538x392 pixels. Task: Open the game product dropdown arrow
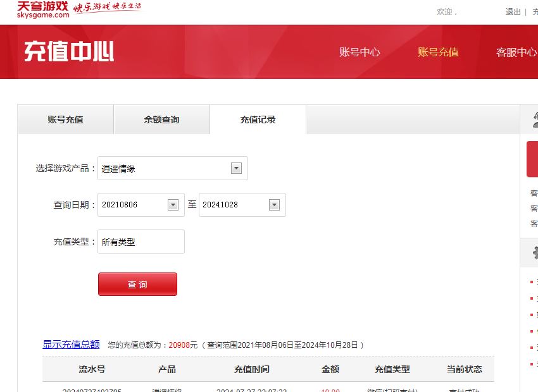236,168
